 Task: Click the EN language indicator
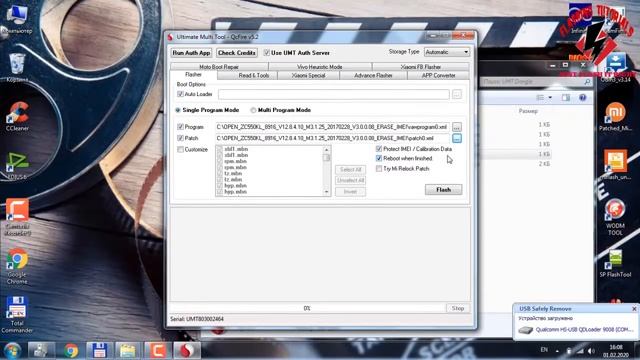click(544, 350)
